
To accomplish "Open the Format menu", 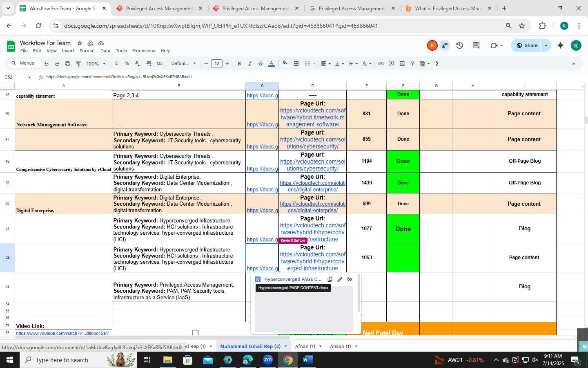I will click(x=87, y=51).
